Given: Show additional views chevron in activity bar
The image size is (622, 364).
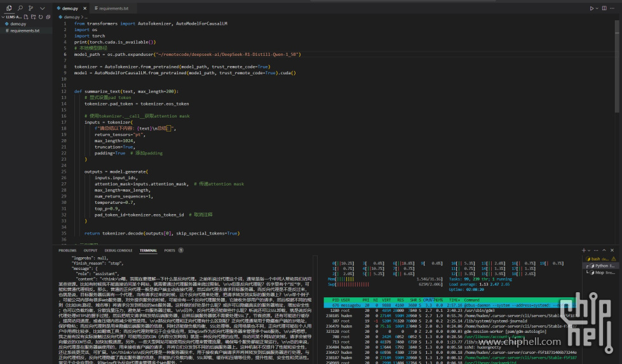Looking at the screenshot, I should (43, 8).
